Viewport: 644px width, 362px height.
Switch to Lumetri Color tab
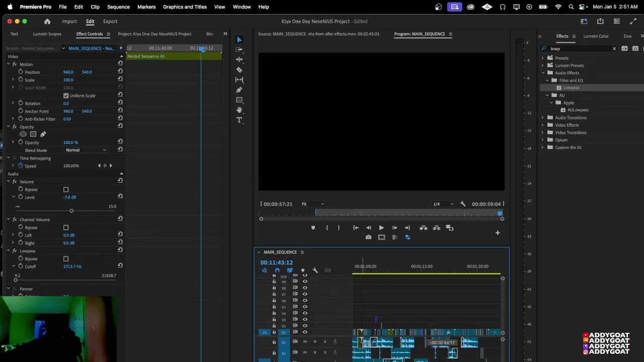(596, 36)
